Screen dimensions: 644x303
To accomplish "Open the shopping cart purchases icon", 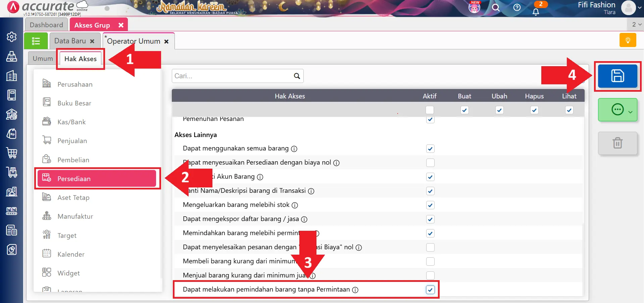I will tap(11, 153).
